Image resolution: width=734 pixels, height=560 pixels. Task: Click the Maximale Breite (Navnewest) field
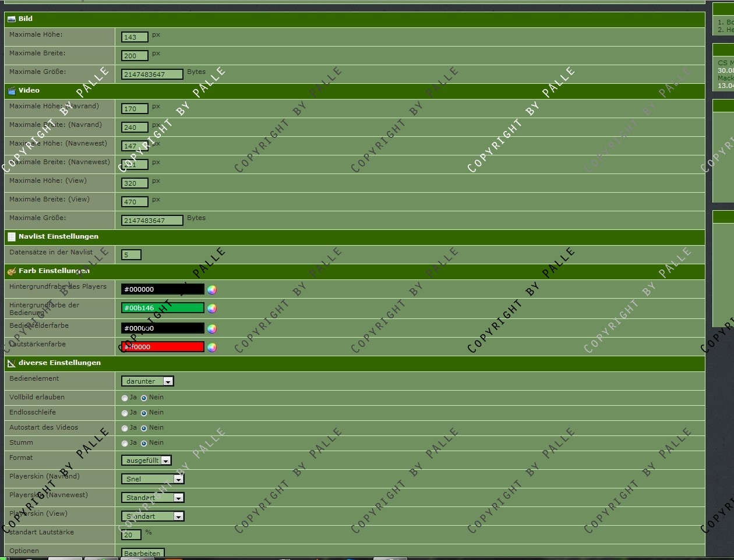(x=135, y=165)
